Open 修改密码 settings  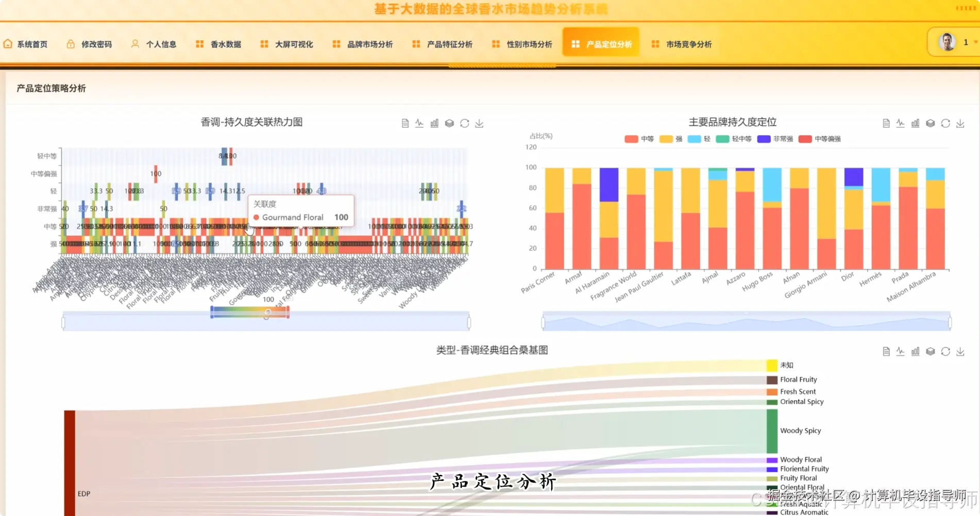90,44
